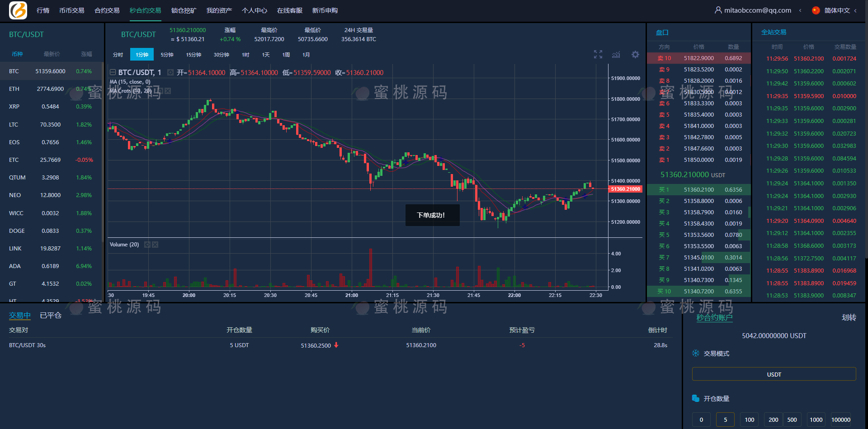Collapse the BTC/USDT chart legend box
868x429 pixels.
pos(113,73)
